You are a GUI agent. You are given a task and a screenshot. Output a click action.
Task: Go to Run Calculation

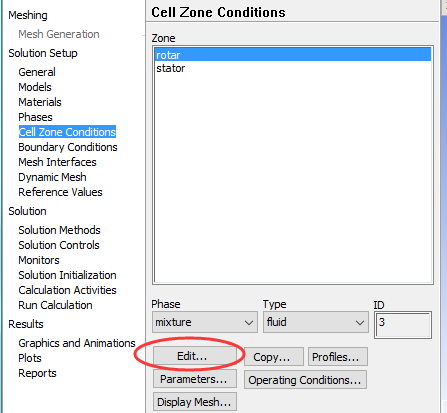coord(55,305)
